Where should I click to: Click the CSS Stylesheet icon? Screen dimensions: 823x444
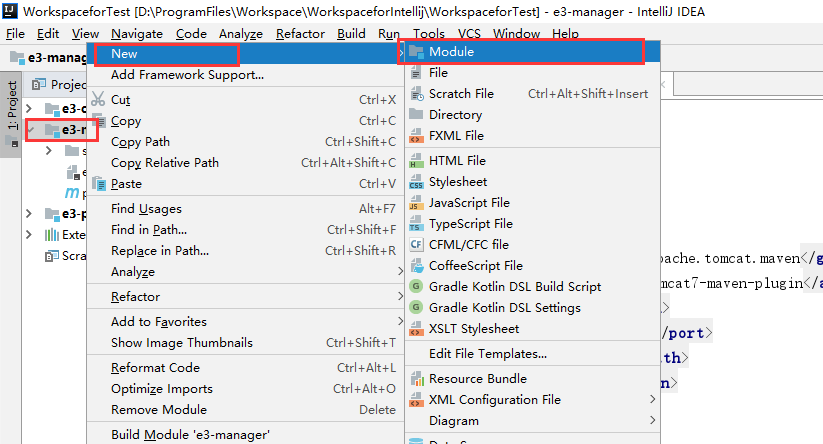(x=416, y=182)
